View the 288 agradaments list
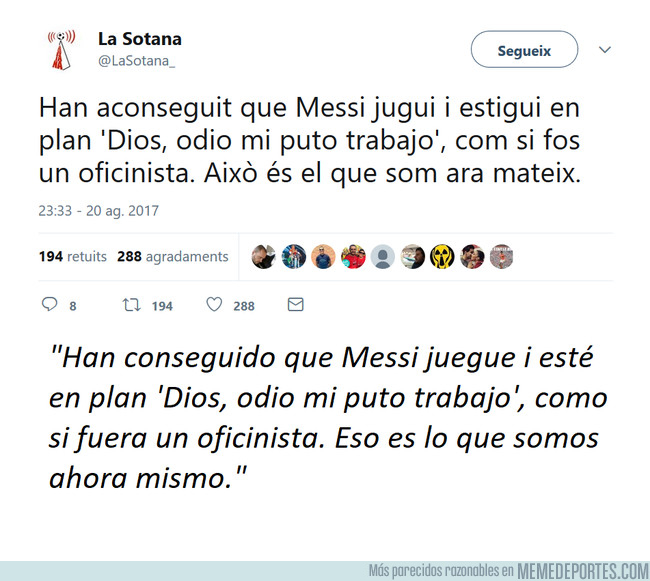 (172, 257)
